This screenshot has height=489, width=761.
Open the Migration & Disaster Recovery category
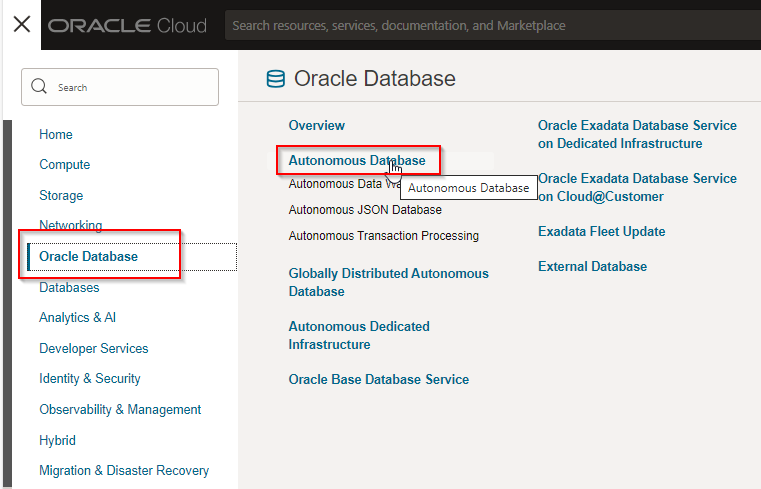[x=124, y=471]
